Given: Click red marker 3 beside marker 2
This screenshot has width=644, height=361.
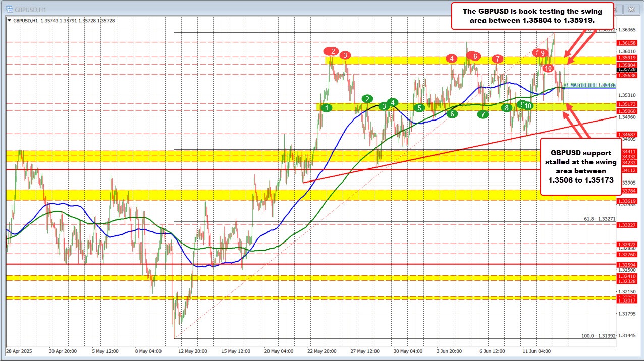Looking at the screenshot, I should (x=345, y=56).
